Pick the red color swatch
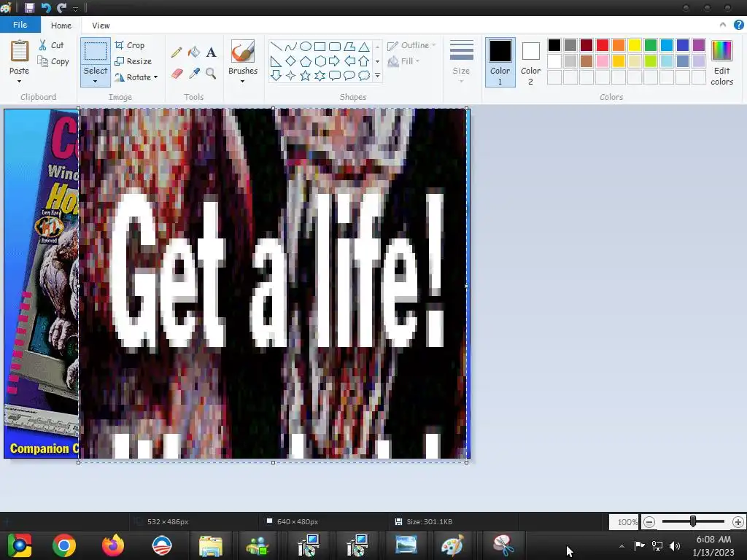The height and width of the screenshot is (560, 747). click(x=602, y=45)
